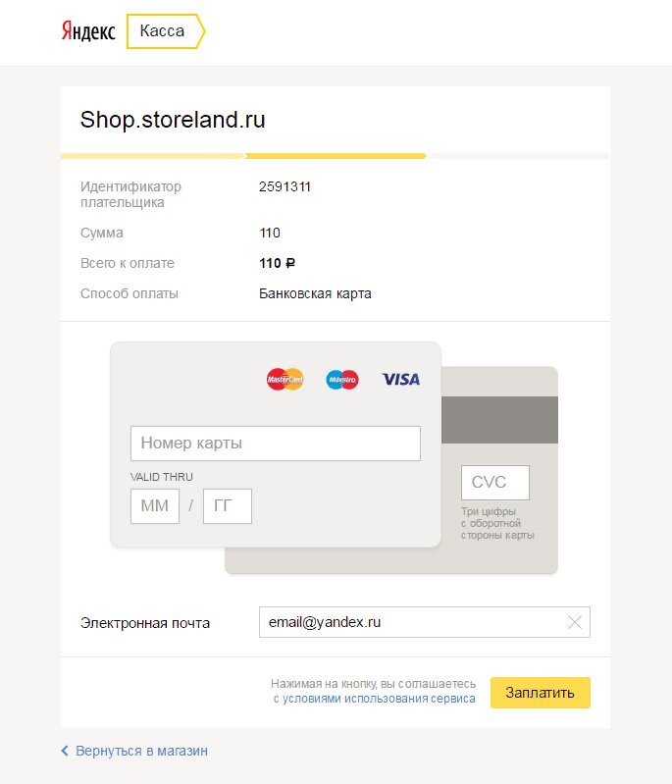Click the Maestro logo on card

pyautogui.click(x=342, y=380)
